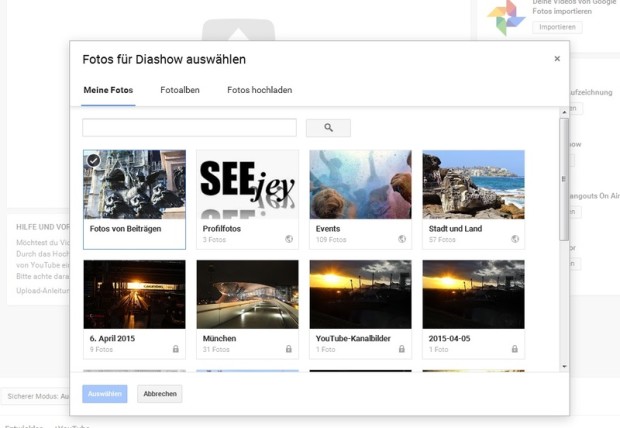Select the 6. April 2015 thumbnail
Image resolution: width=620 pixels, height=428 pixels.
[x=134, y=294]
